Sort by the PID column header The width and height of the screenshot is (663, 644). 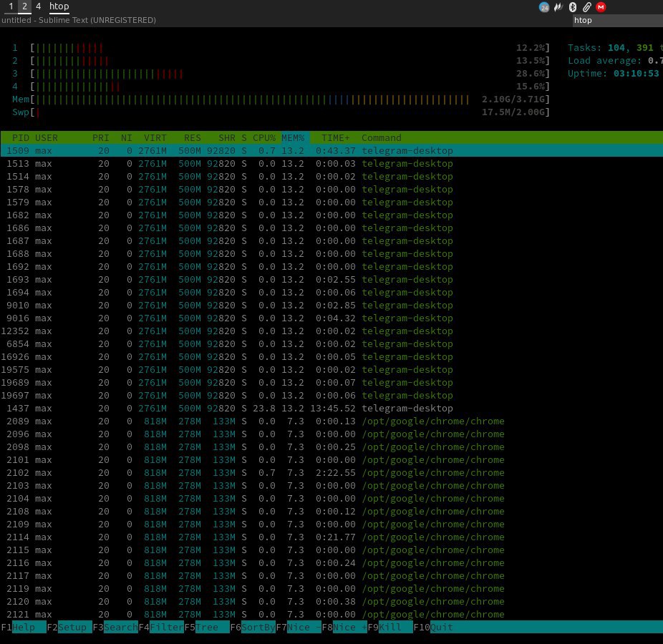(x=20, y=138)
